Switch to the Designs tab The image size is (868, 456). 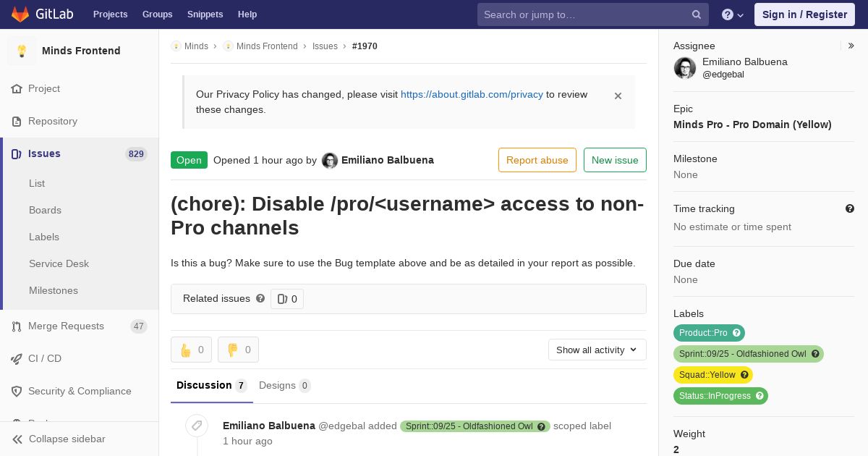pos(285,385)
